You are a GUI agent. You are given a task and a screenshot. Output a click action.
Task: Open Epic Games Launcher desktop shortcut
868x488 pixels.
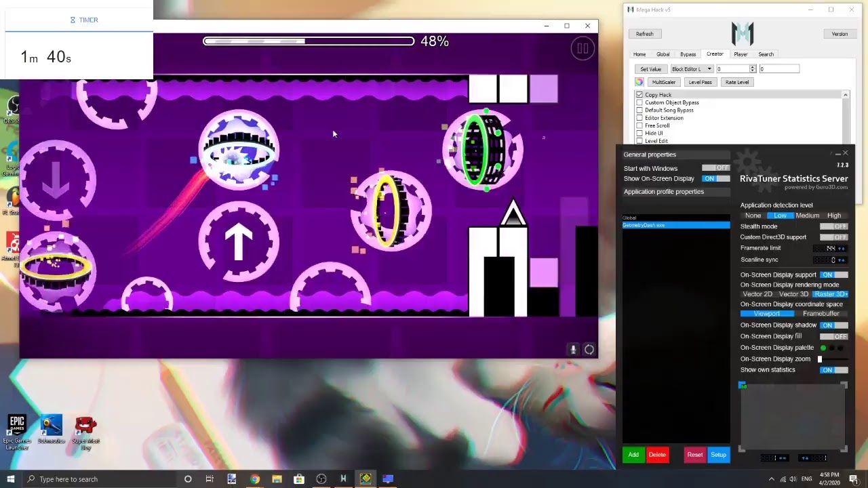point(17,432)
